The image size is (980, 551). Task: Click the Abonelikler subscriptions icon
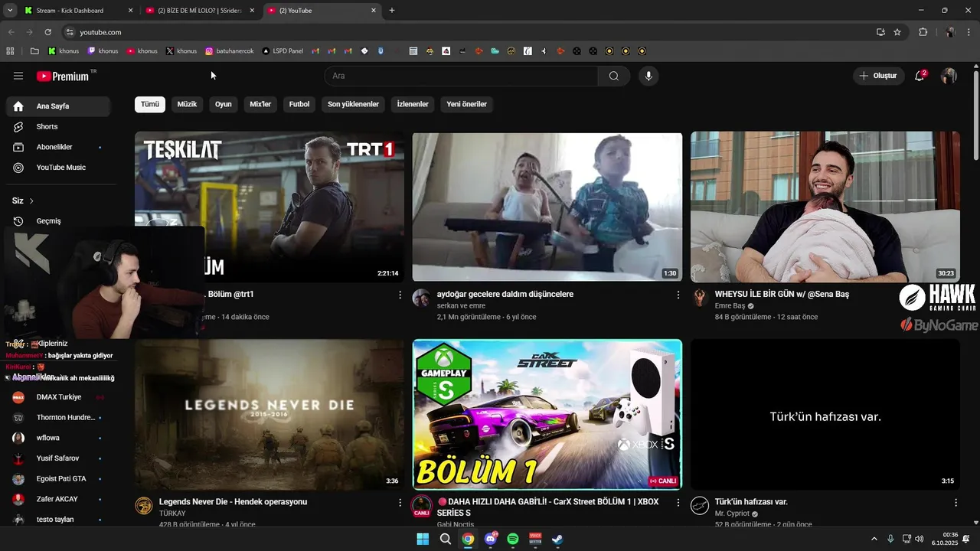[18, 147]
